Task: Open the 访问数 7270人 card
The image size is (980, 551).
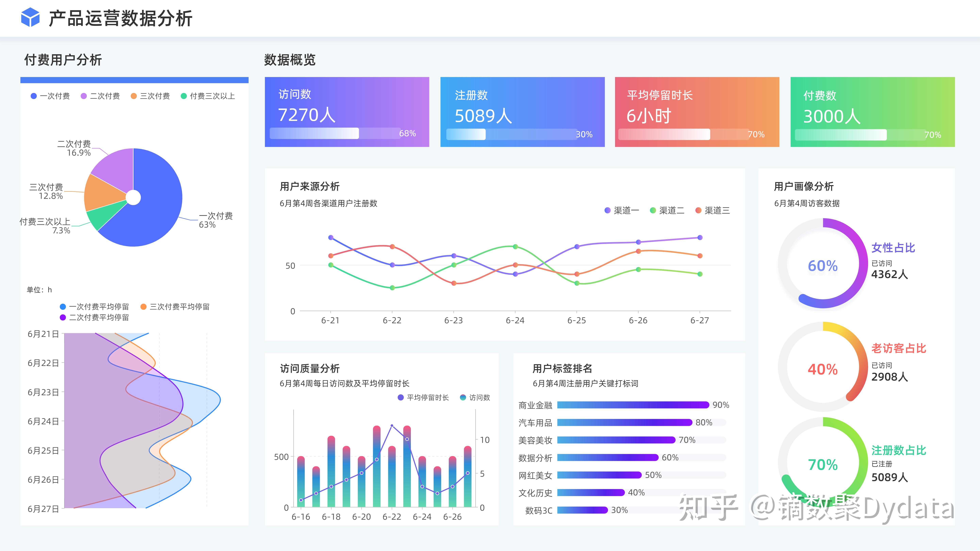Action: (x=347, y=112)
